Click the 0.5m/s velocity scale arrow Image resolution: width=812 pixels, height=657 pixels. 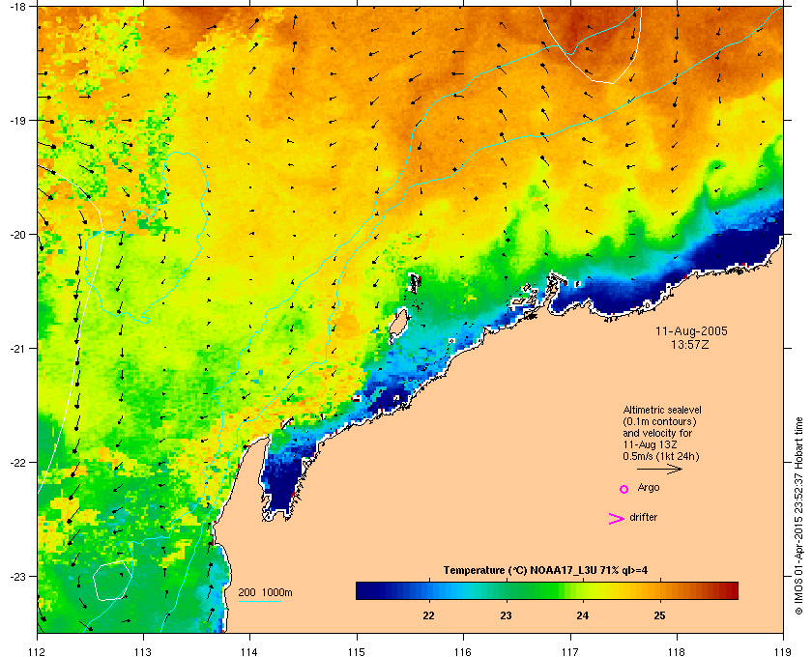pos(659,470)
